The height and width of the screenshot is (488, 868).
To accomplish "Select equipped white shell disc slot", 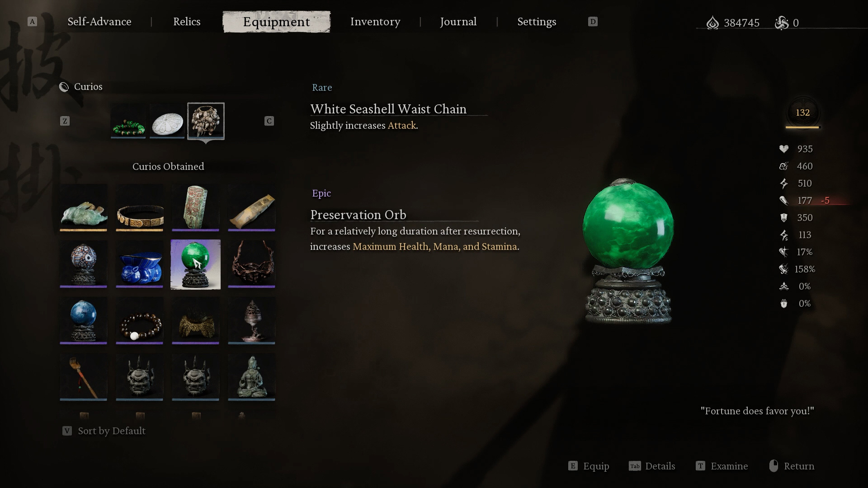I will point(167,121).
